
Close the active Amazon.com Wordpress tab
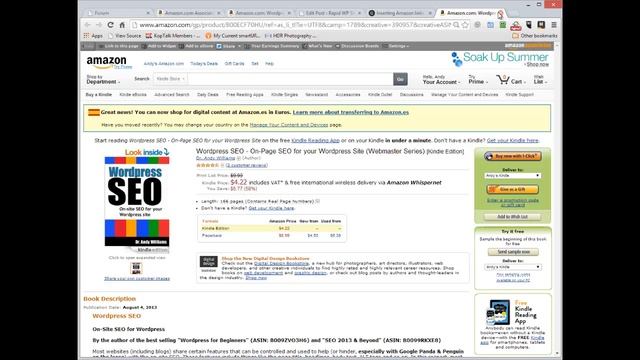click(500, 13)
